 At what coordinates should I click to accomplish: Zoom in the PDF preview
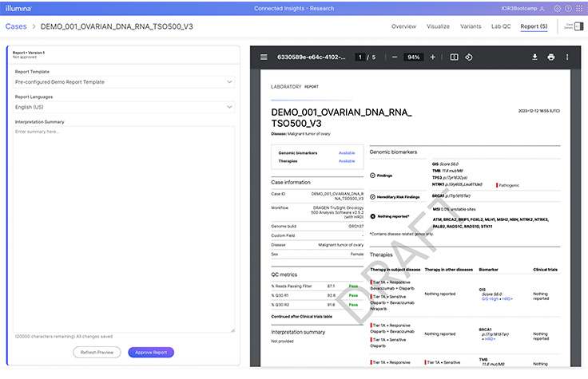[x=432, y=57]
